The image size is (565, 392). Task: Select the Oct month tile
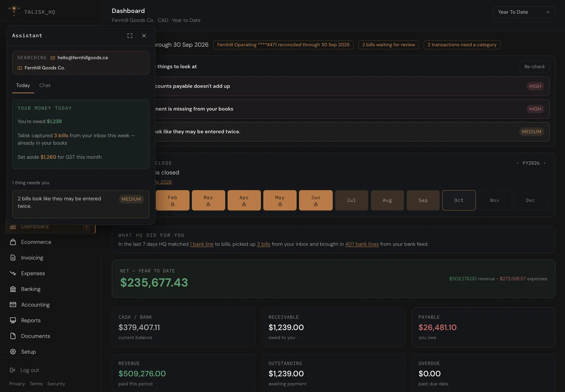point(459,200)
